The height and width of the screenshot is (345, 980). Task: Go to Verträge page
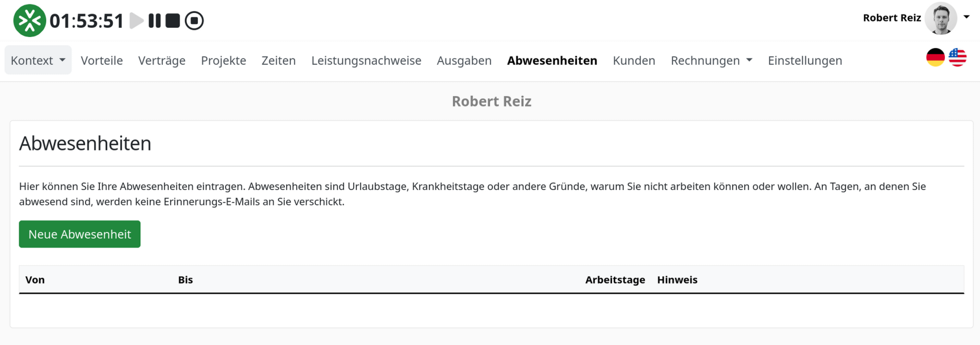(x=162, y=61)
